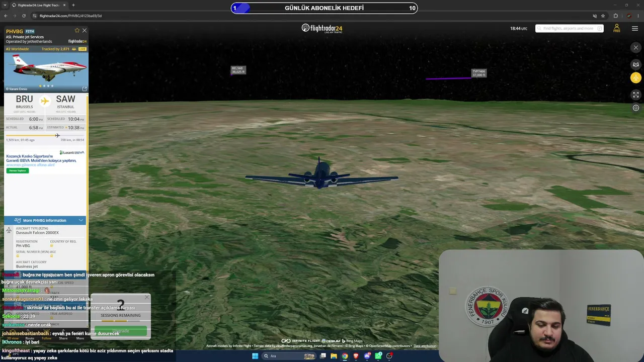Open WhatsApp from the taskbar

click(378, 356)
